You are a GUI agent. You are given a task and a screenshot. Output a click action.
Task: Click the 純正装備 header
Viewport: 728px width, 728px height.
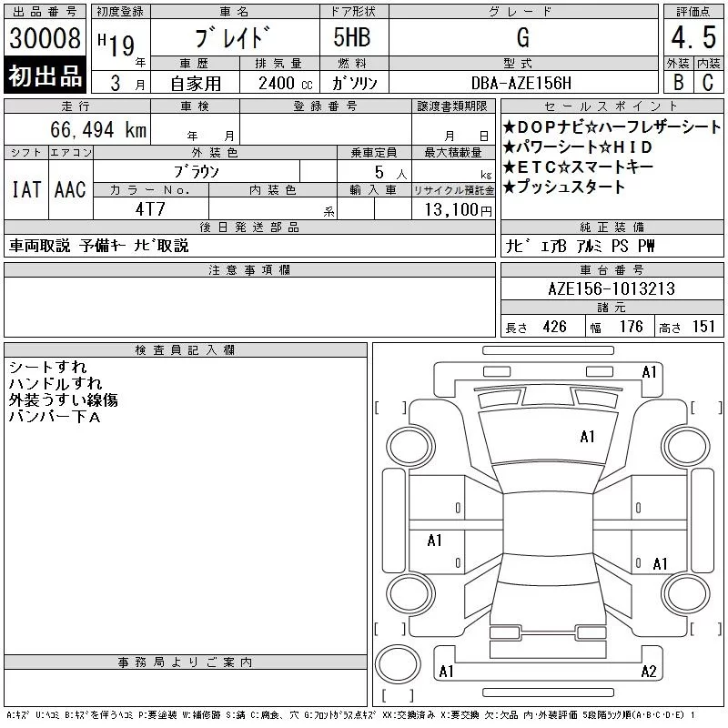point(612,227)
